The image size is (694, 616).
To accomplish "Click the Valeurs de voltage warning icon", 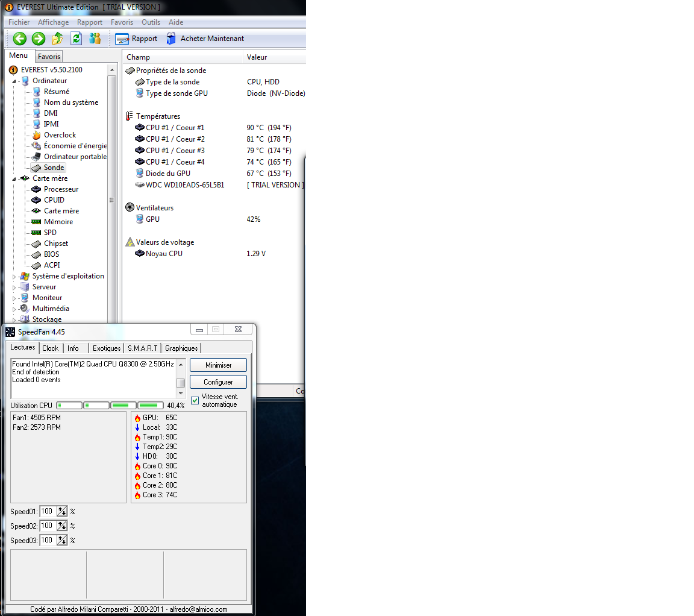I will (130, 242).
